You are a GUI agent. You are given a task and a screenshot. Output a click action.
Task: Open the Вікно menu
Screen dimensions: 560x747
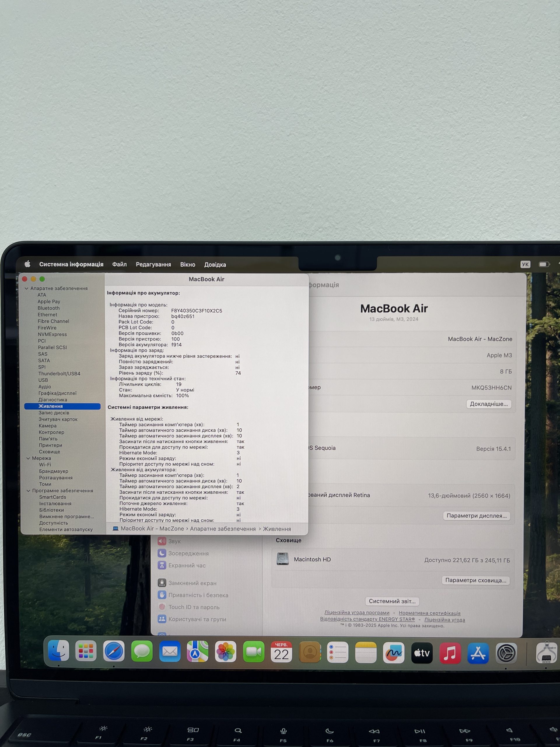pos(188,264)
